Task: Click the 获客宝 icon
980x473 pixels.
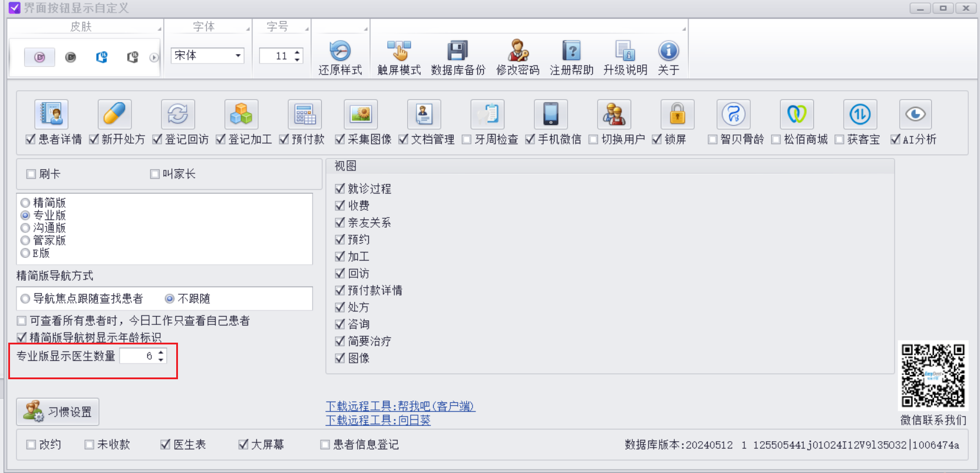Action: coord(860,114)
